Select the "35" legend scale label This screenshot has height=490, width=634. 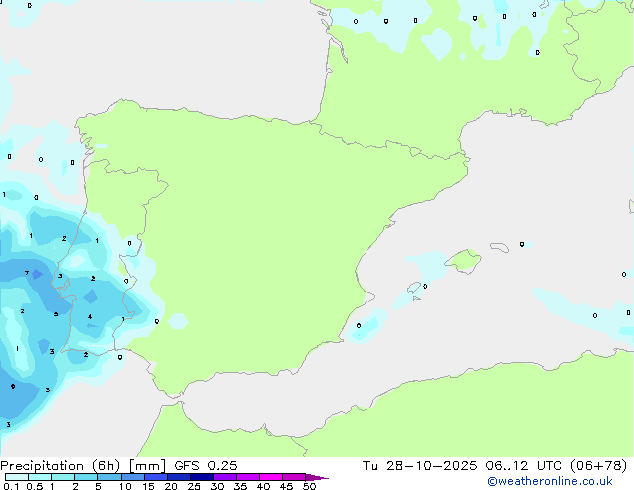click(x=240, y=486)
